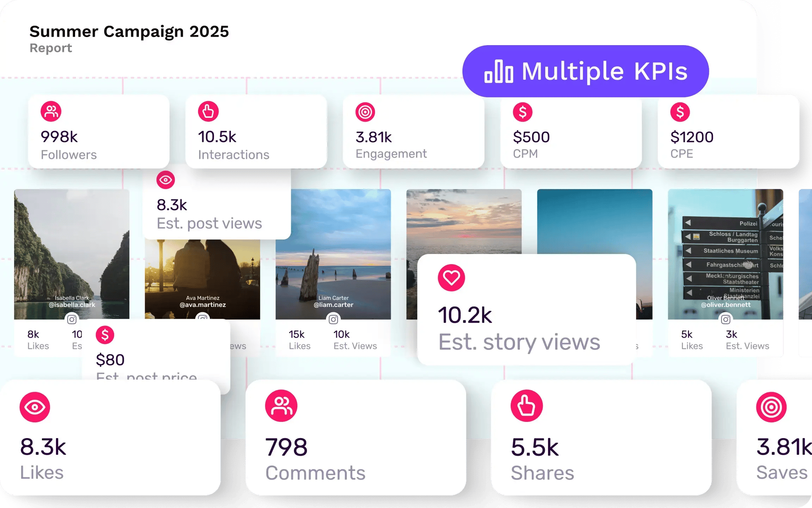Click the $80 post price dollar icon
812x508 pixels.
pos(105,335)
